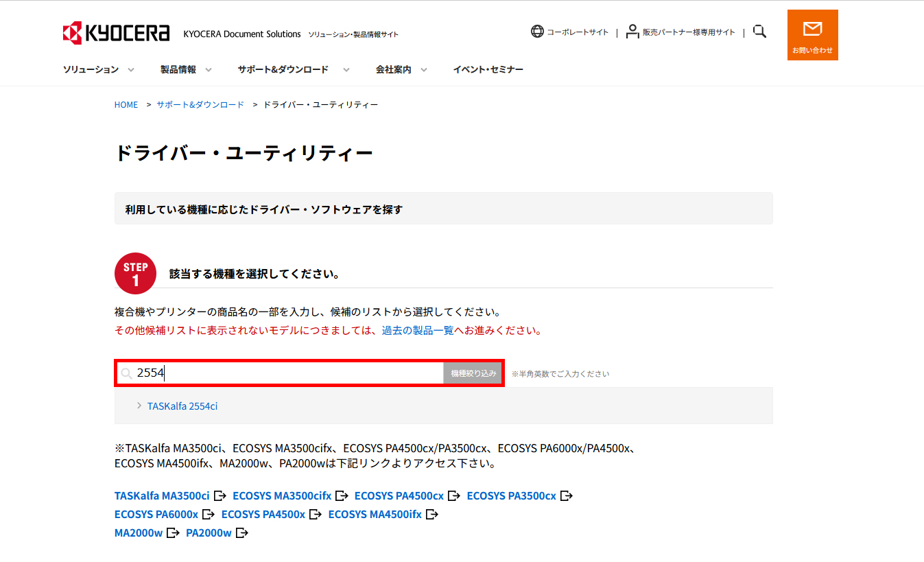The image size is (924, 562).
Task: Click the orange お問い合わせ mail button
Action: pyautogui.click(x=813, y=35)
